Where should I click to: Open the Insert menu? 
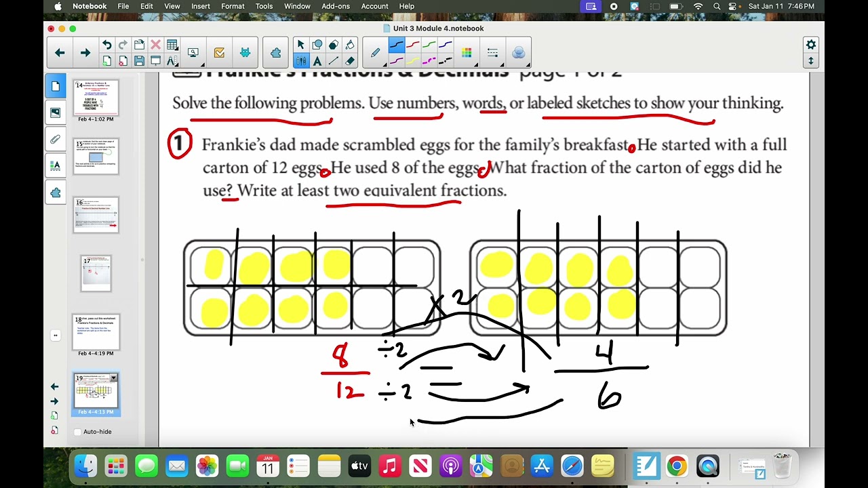[x=200, y=6]
